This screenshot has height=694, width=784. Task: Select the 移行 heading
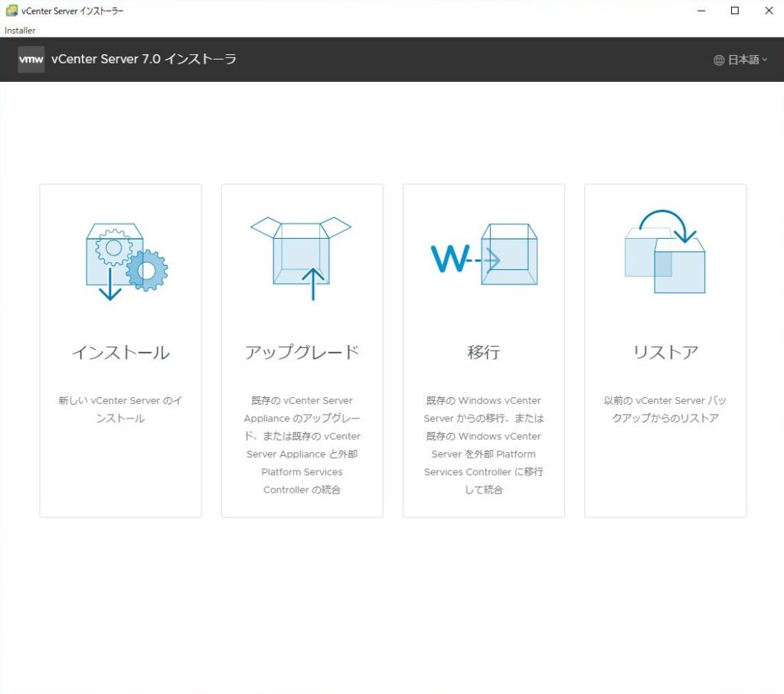click(484, 352)
